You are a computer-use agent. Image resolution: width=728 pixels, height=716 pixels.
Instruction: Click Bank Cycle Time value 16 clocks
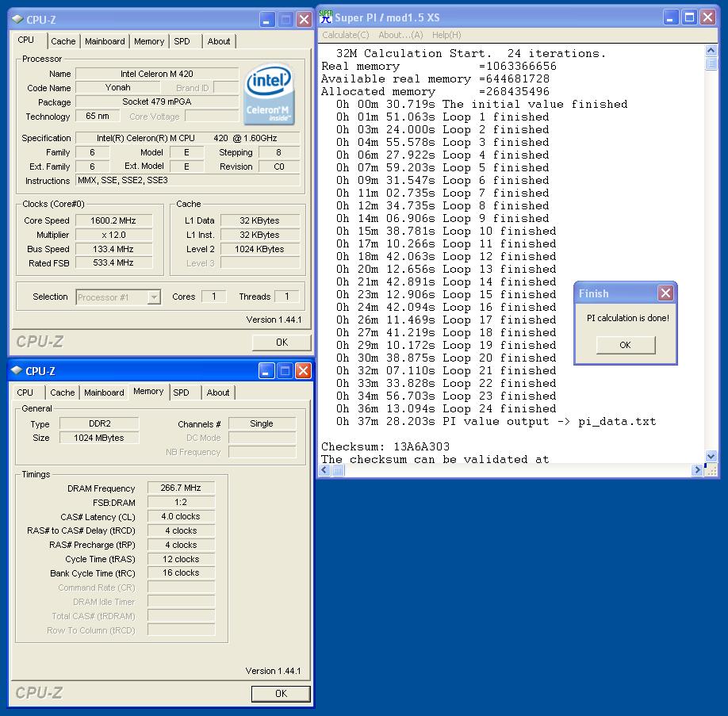181,572
